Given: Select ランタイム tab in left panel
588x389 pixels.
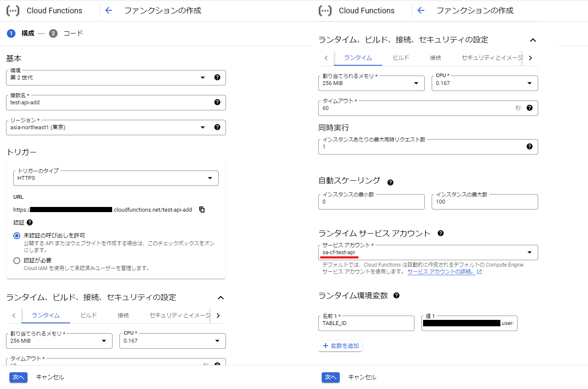Looking at the screenshot, I should 46,315.
